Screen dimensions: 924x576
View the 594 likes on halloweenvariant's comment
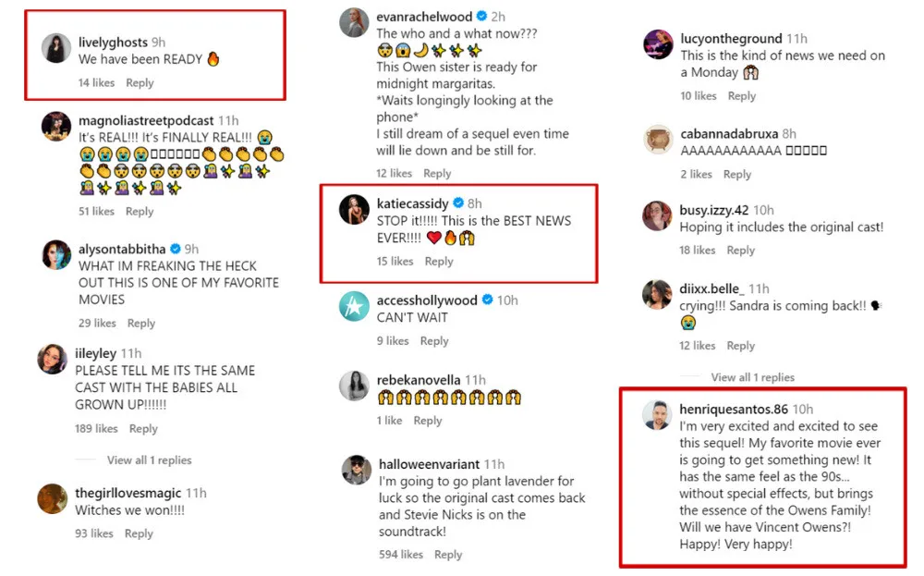click(x=400, y=555)
